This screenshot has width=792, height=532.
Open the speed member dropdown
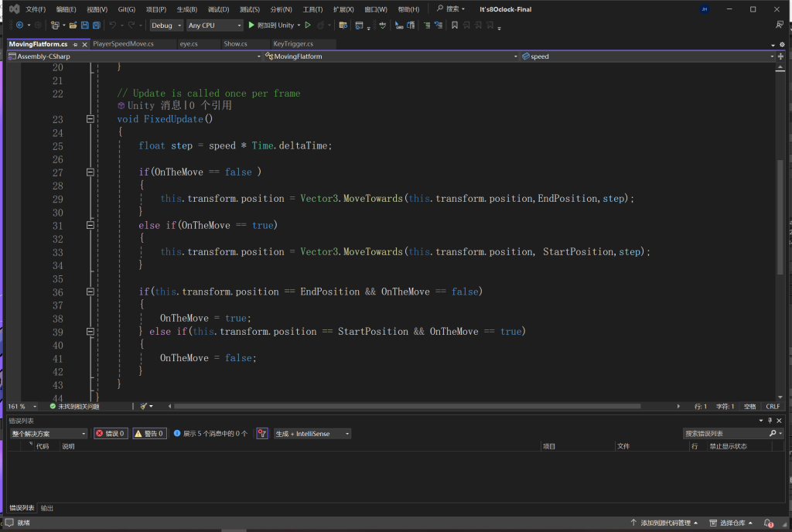point(647,56)
